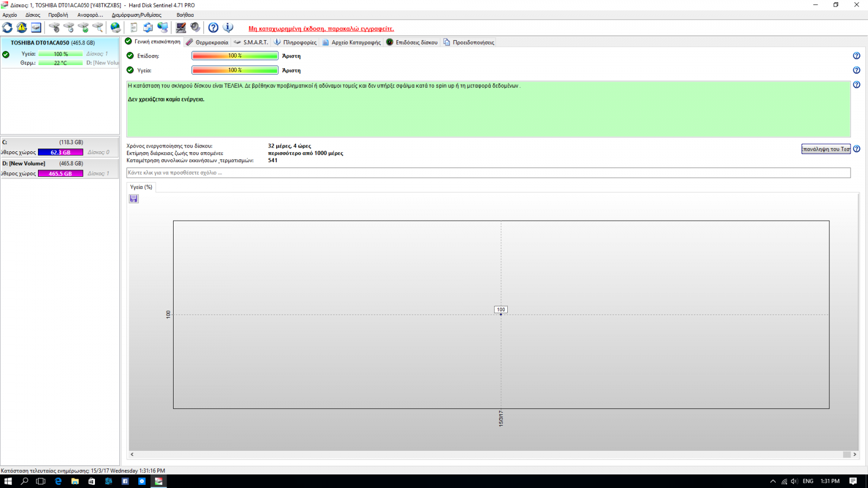This screenshot has width=868, height=488.
Task: Click the status bar last update text
Action: coord(83,471)
